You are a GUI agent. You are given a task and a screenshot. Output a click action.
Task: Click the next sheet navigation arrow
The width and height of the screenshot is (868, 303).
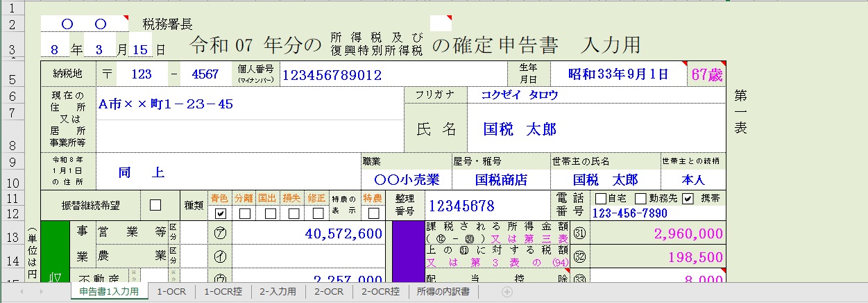click(42, 292)
